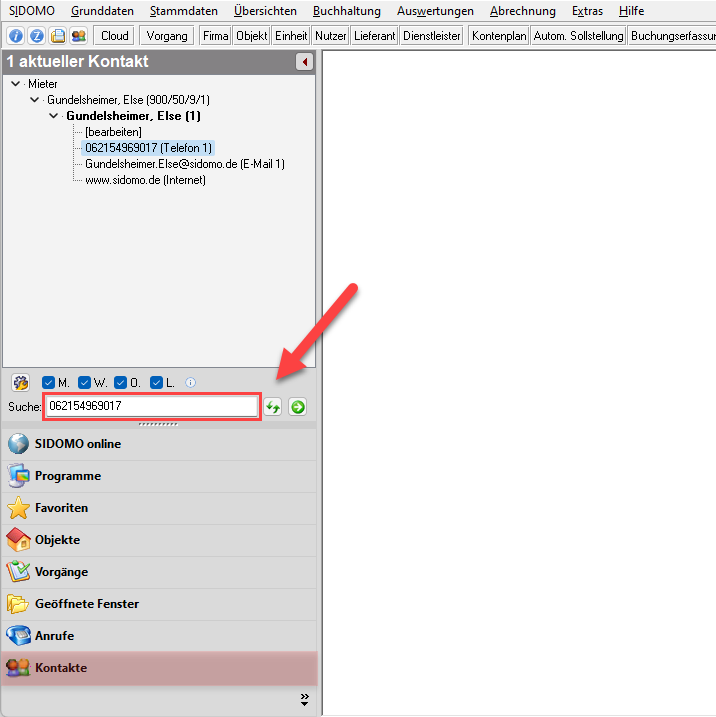The image size is (716, 717).
Task: Open the Stammdaten menu
Action: (184, 11)
